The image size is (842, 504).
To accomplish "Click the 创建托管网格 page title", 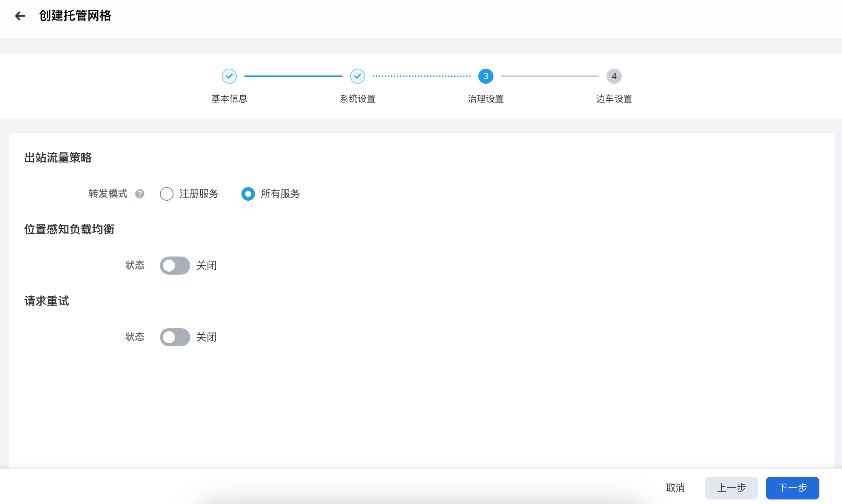I will (x=74, y=16).
